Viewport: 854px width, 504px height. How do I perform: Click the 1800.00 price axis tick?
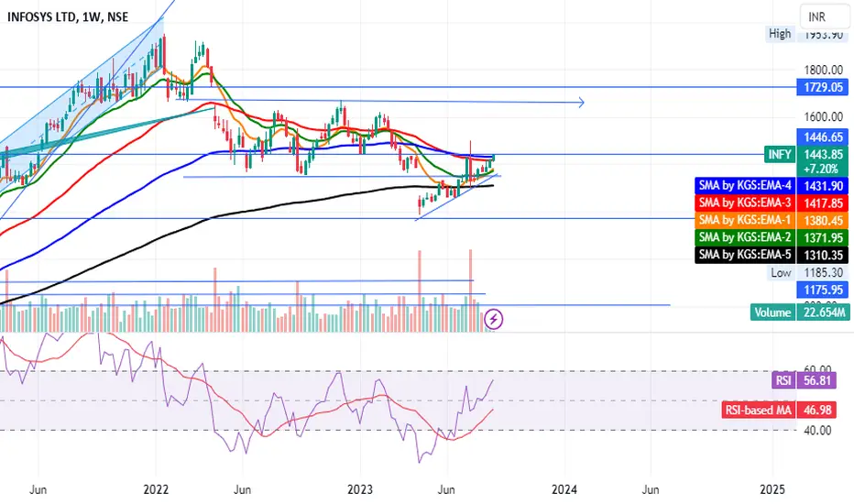[x=823, y=70]
